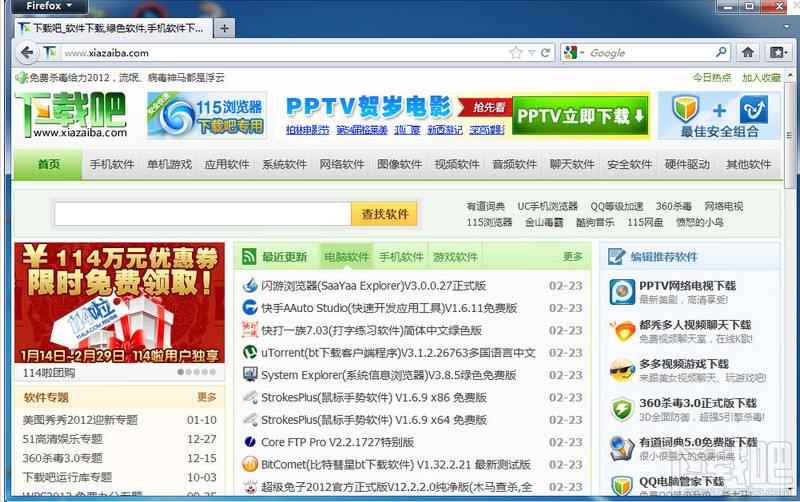Open the 有道词典 hot link

[486, 206]
